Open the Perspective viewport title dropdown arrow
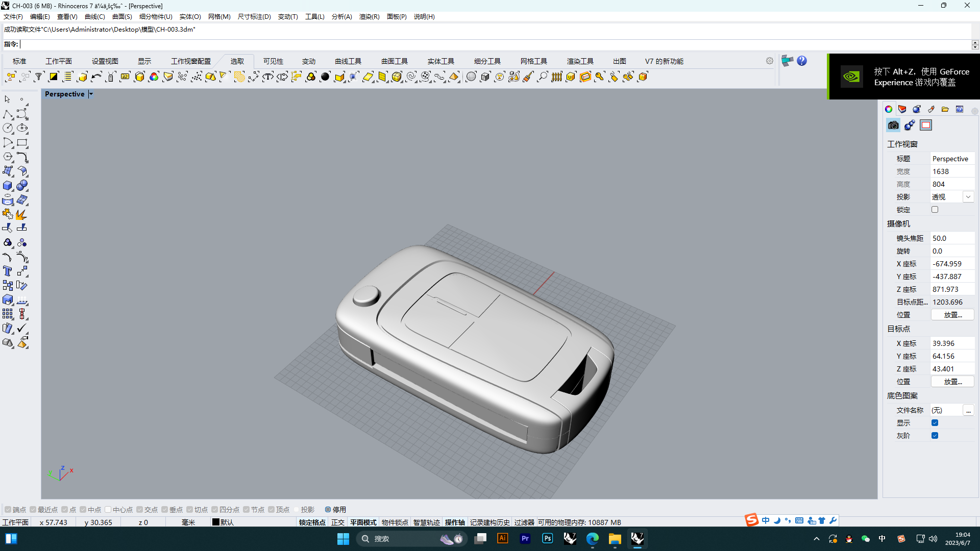Viewport: 980px width, 551px height. pyautogui.click(x=91, y=94)
